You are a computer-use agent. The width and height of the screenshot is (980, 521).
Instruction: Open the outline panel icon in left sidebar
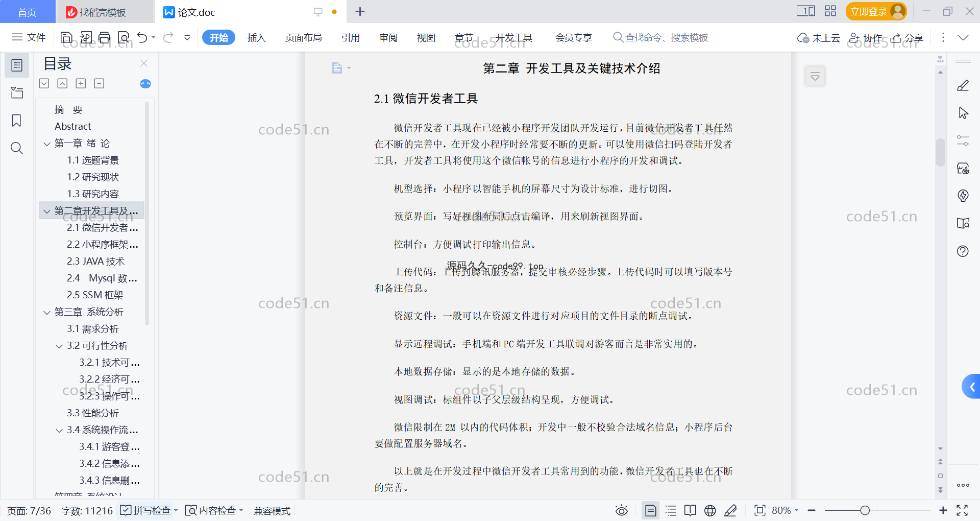17,65
